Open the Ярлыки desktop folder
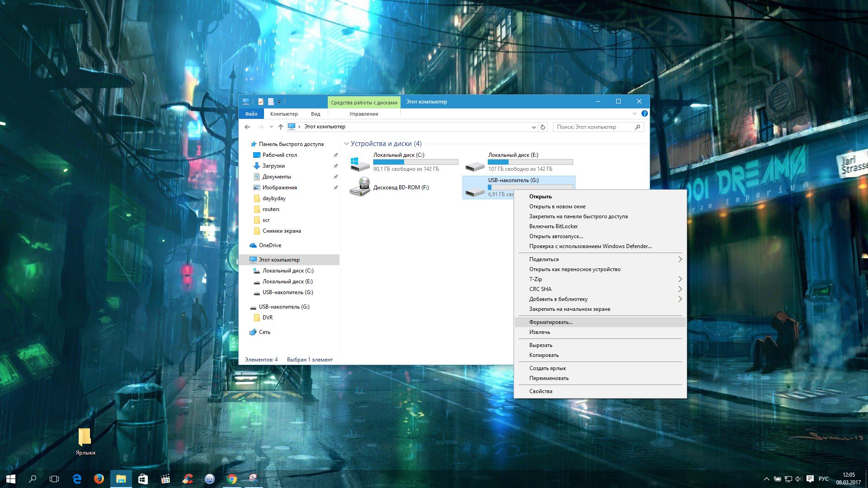 pos(85,441)
